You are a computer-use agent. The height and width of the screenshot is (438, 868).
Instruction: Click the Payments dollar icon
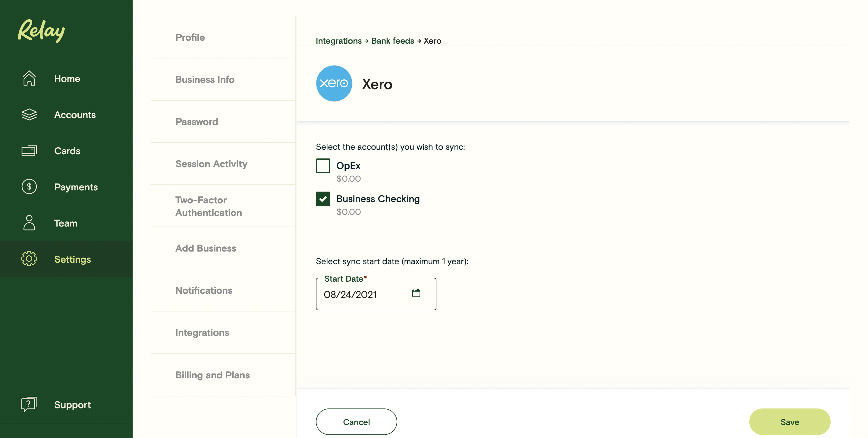pyautogui.click(x=29, y=186)
